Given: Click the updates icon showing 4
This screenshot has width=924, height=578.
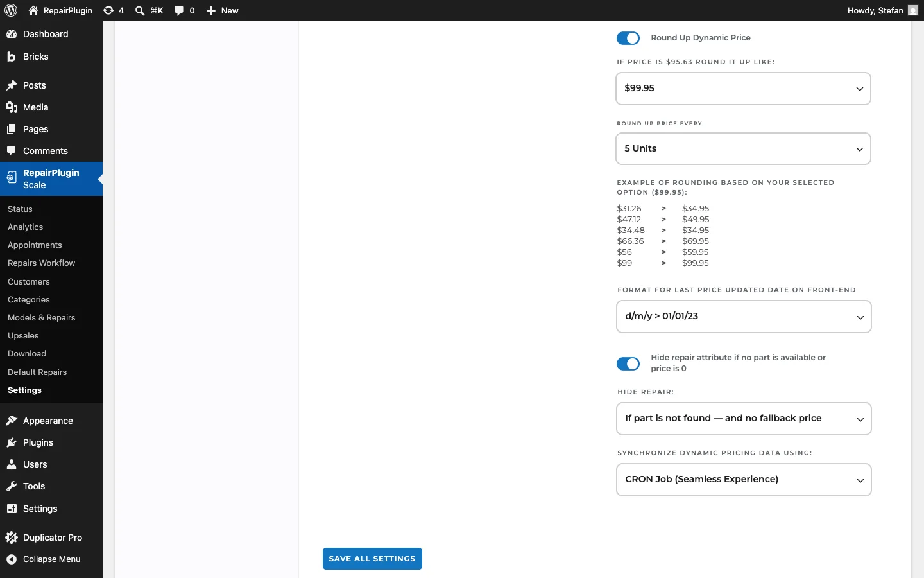Looking at the screenshot, I should tap(109, 10).
